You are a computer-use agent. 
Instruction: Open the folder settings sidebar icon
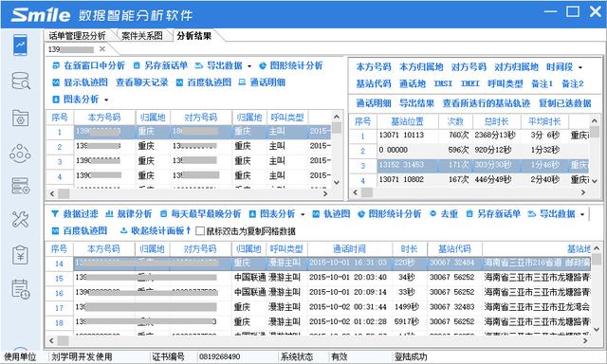(x=20, y=118)
